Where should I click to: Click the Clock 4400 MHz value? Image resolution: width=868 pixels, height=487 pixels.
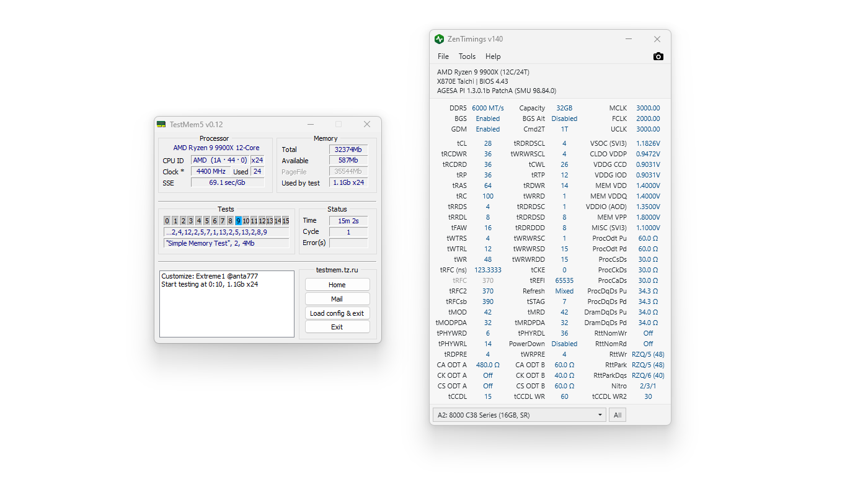pyautogui.click(x=211, y=172)
